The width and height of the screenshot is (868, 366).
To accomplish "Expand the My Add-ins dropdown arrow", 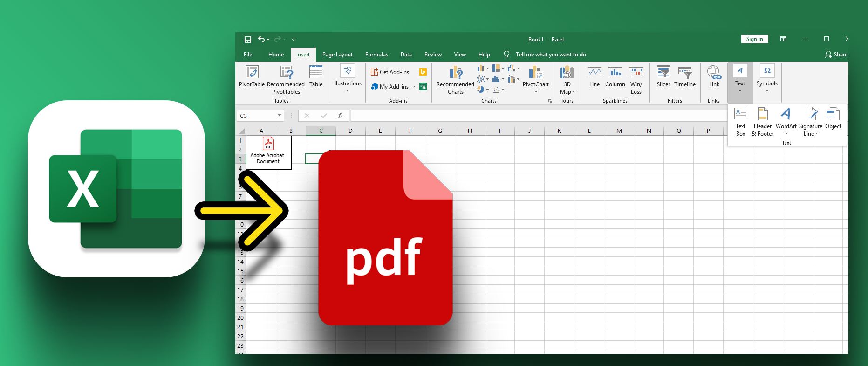I will pyautogui.click(x=414, y=87).
